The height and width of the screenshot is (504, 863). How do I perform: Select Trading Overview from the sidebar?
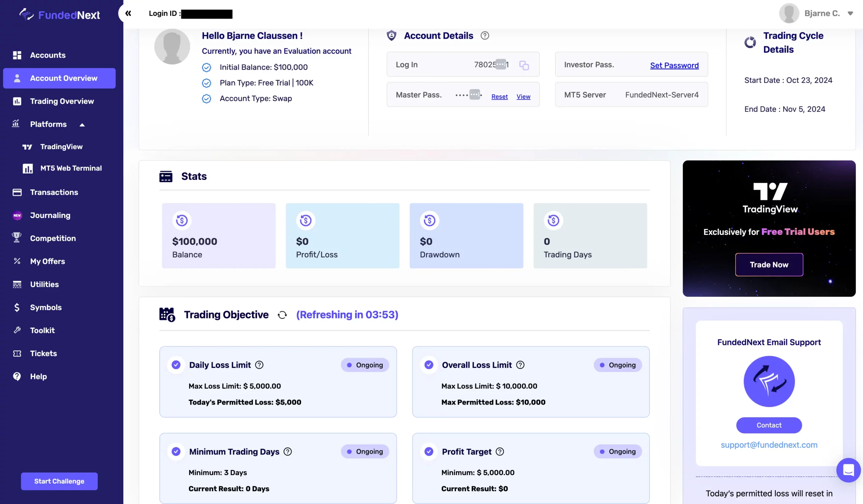(x=62, y=101)
